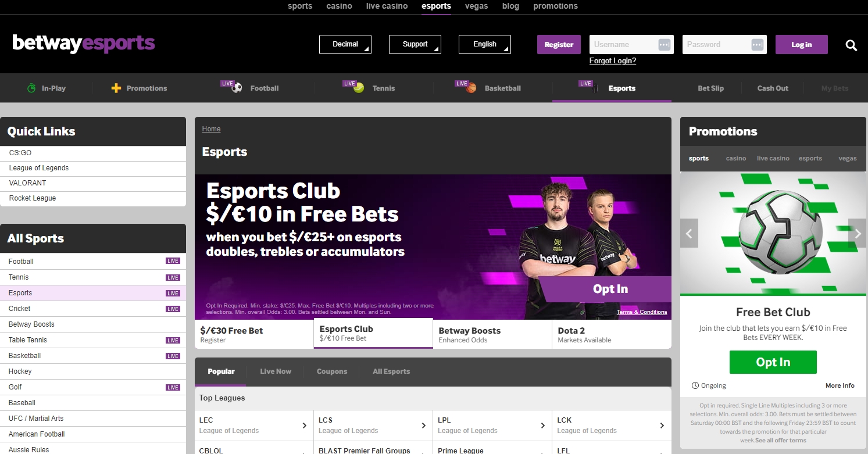The image size is (868, 454).
Task: Click the green Opt In button
Action: click(773, 362)
